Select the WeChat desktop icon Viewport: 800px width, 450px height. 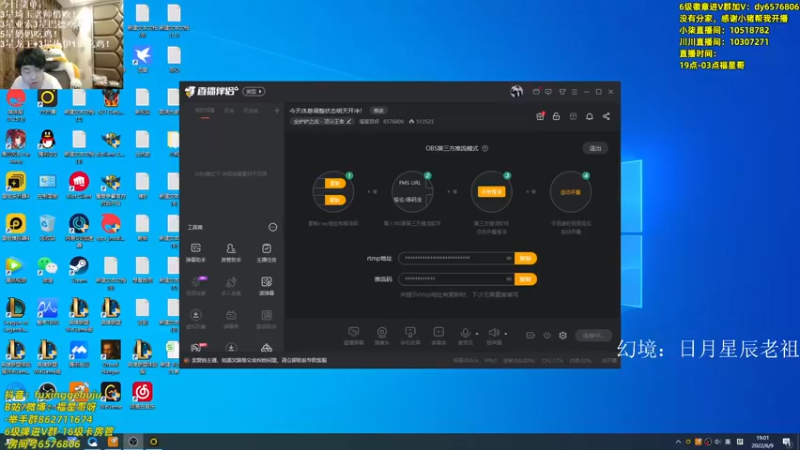click(47, 269)
